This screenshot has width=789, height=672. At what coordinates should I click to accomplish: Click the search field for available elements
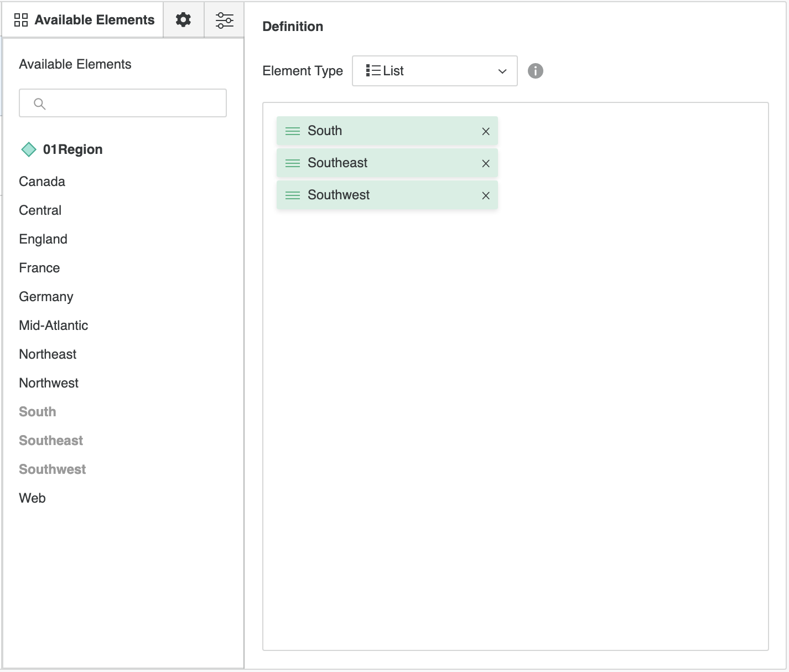pos(123,103)
